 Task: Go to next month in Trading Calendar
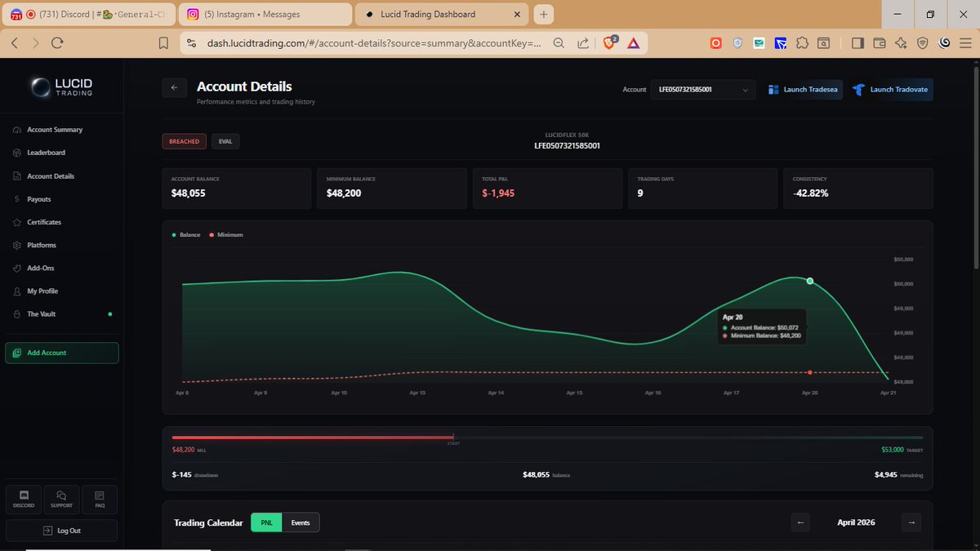(x=912, y=522)
